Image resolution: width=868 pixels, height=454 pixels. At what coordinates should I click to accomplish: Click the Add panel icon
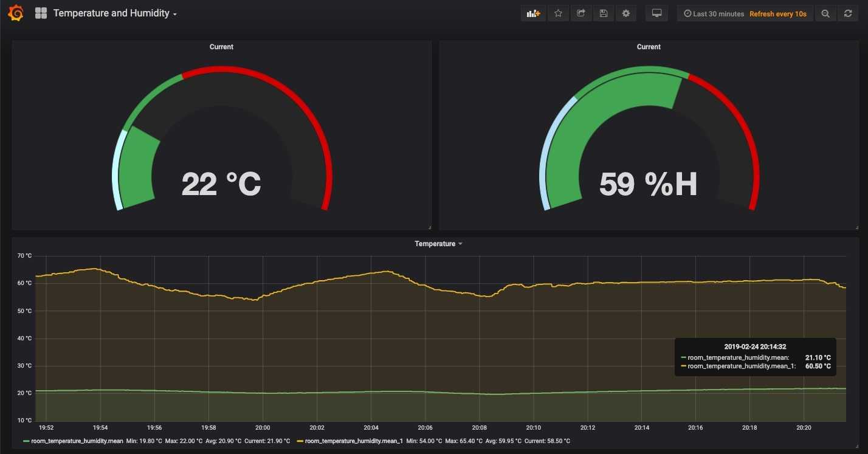533,13
